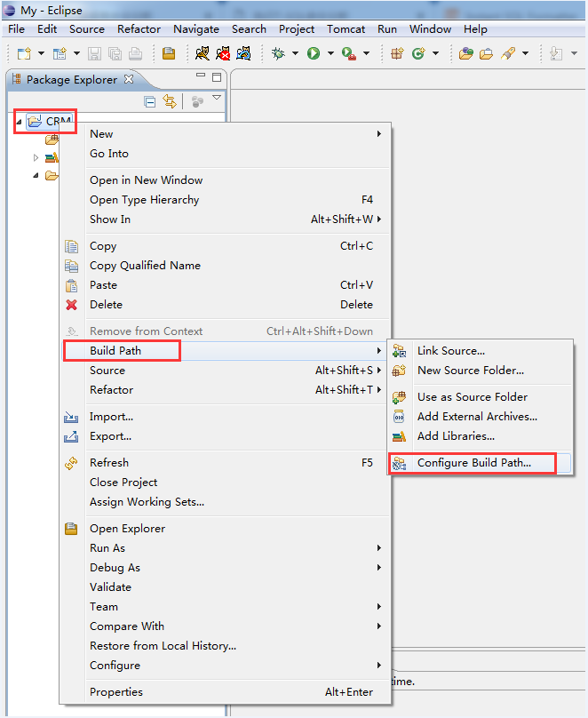
Task: Select Assign Working Sets...
Action: click(226, 502)
